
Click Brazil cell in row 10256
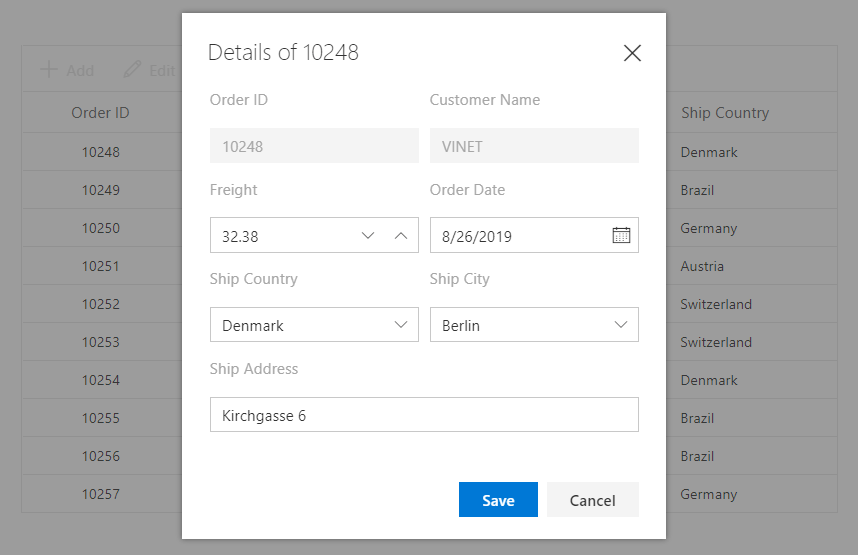coord(697,456)
